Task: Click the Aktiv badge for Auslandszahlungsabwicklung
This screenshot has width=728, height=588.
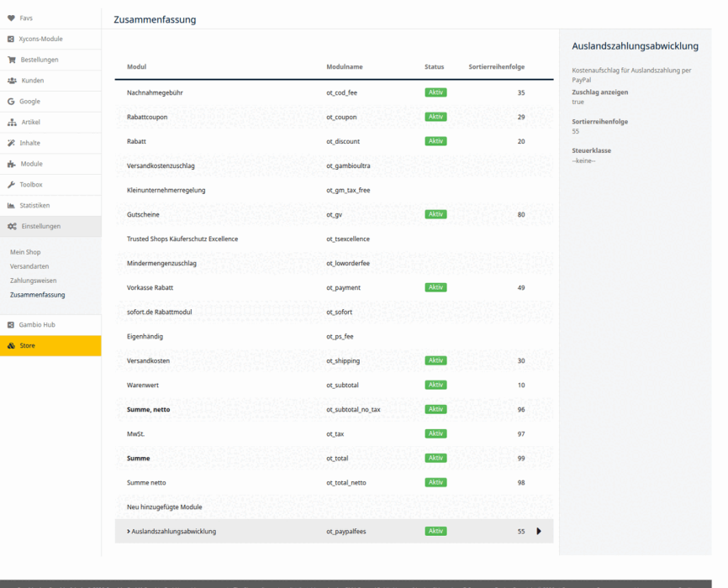Action: (435, 531)
